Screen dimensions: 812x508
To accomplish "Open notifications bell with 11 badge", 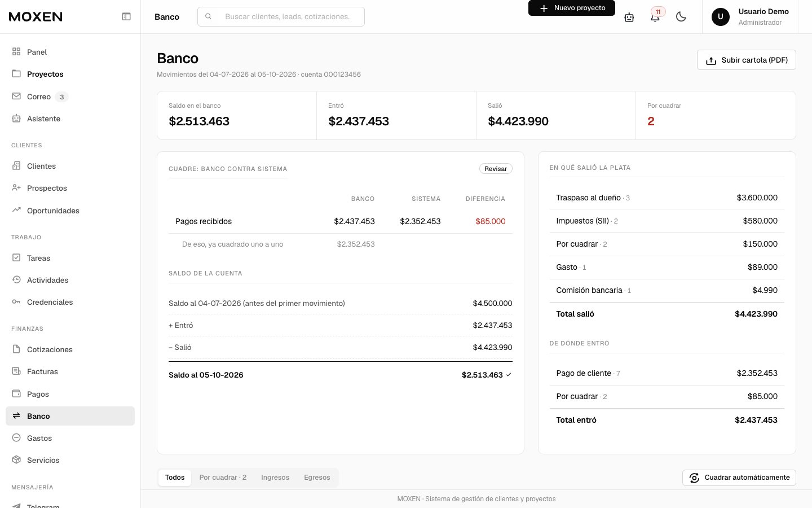I will (x=655, y=16).
